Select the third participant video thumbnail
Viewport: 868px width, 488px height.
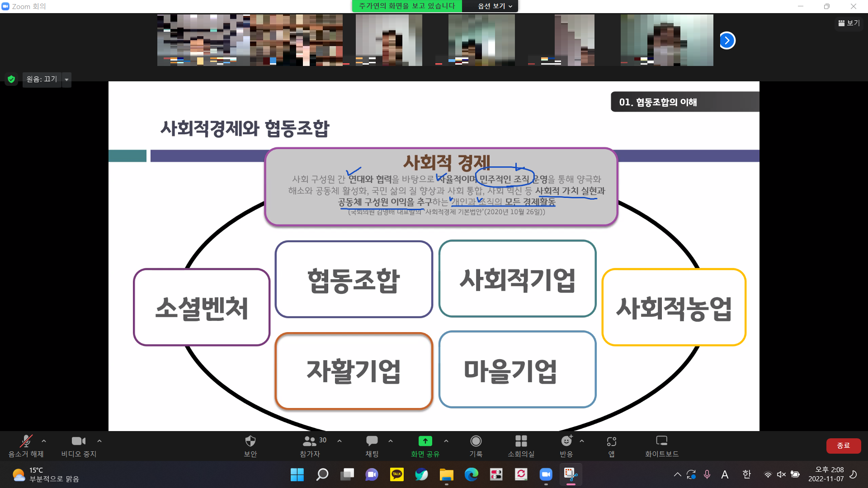(x=389, y=40)
